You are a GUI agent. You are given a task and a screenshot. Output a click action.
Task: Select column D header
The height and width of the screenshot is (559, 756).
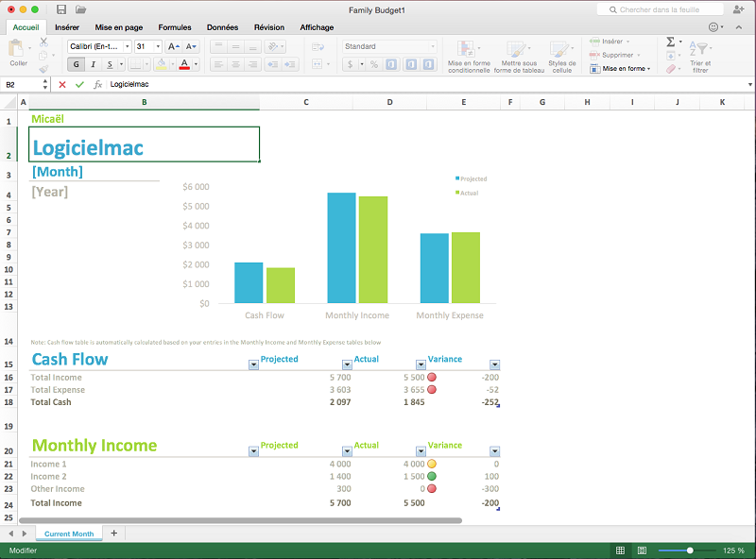(x=389, y=102)
